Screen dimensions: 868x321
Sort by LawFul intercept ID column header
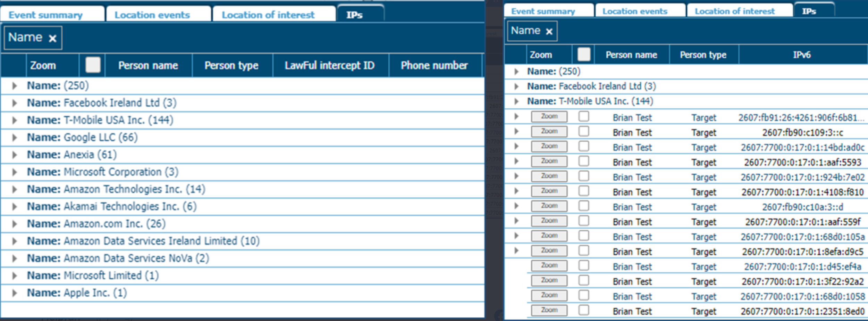329,65
